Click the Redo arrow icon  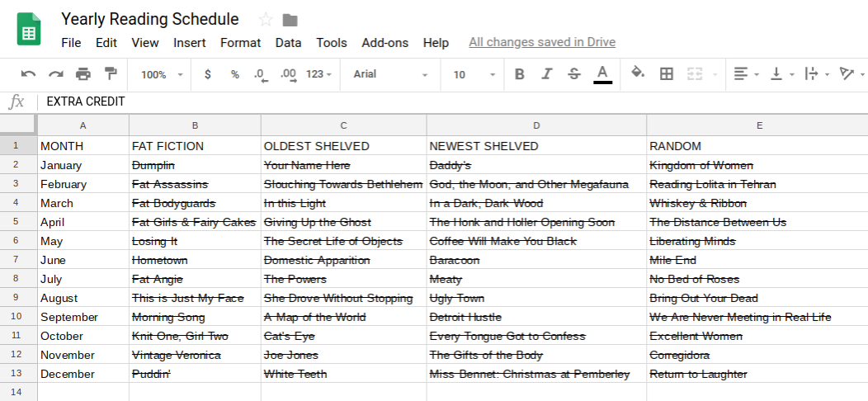[x=55, y=74]
